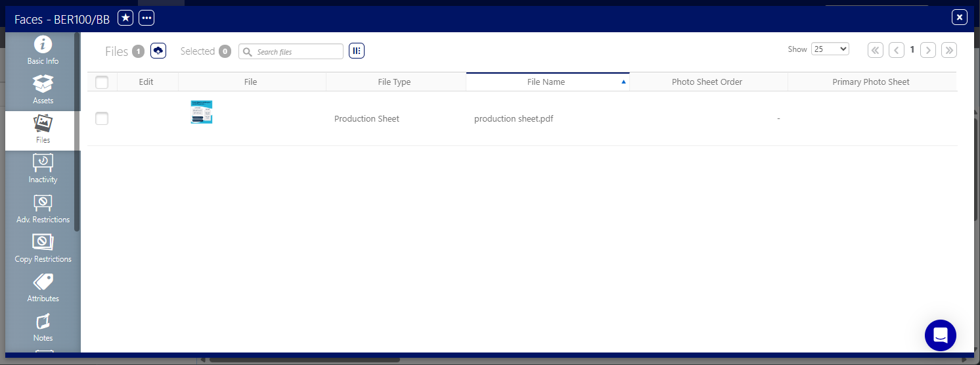Go to the last page
This screenshot has height=365, width=980.
949,50
